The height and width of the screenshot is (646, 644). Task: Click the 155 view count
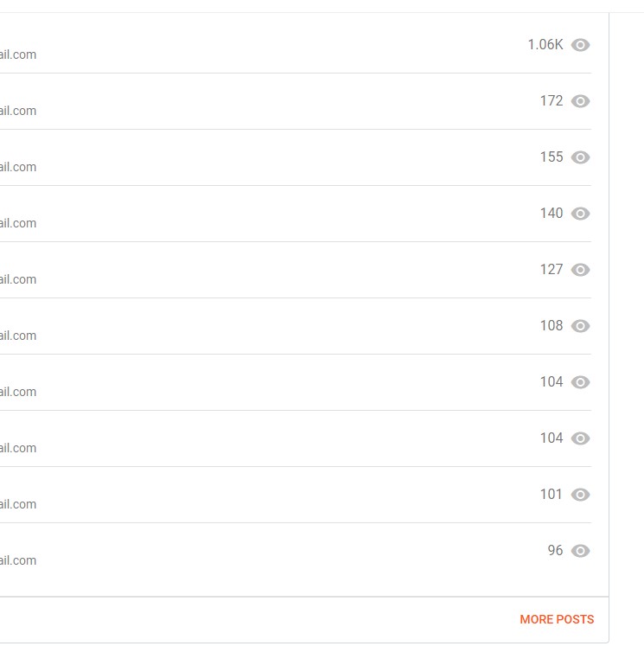click(552, 157)
